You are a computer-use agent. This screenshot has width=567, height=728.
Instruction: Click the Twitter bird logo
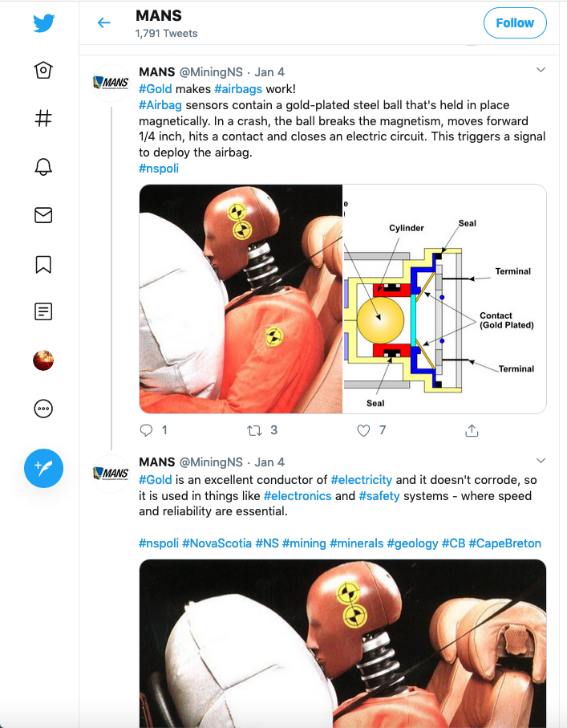43,22
